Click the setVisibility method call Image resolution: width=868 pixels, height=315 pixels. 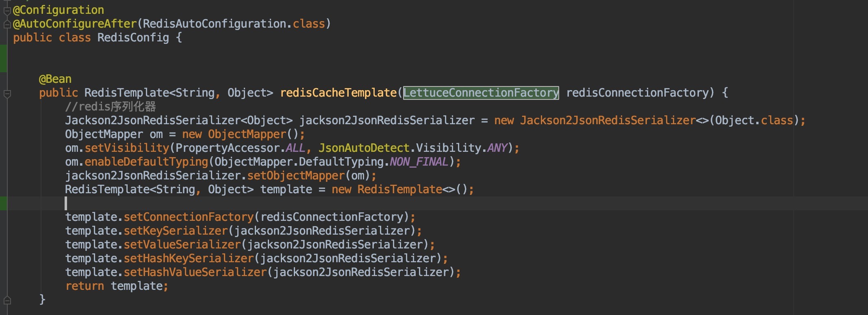127,148
